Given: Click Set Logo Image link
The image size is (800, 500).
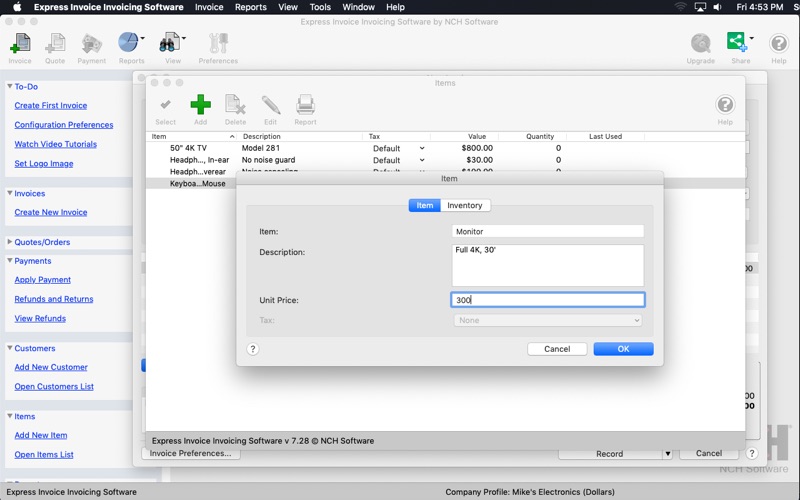Looking at the screenshot, I should [44, 164].
